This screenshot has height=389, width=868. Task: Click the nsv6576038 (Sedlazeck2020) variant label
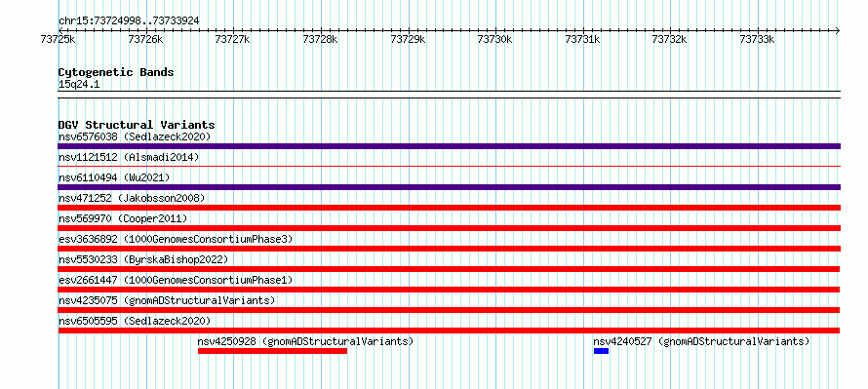(135, 136)
